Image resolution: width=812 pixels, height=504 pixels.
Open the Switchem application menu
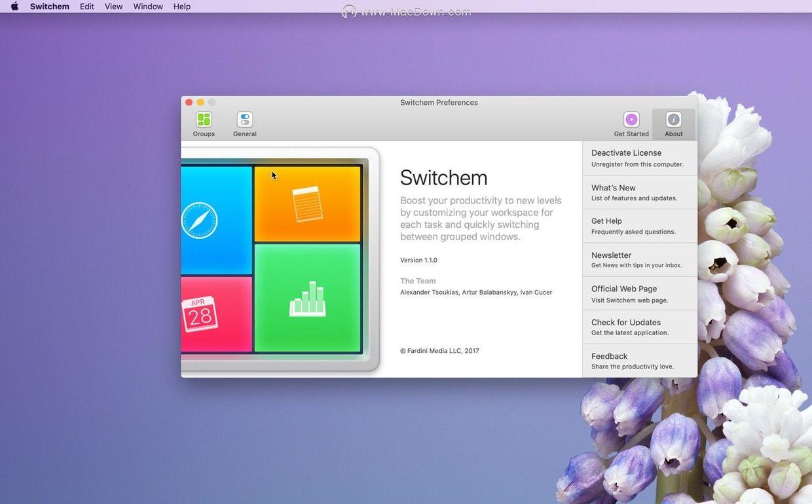tap(50, 7)
